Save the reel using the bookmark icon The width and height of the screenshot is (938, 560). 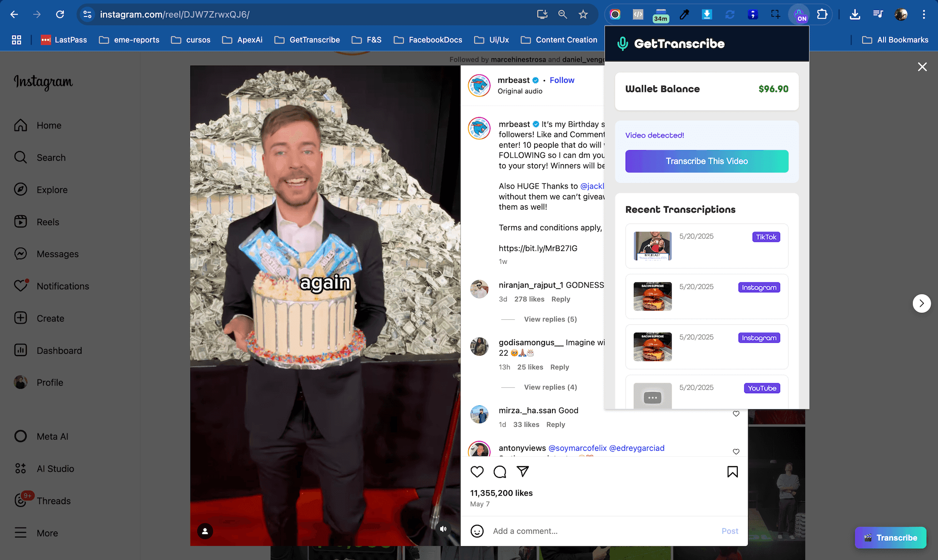(732, 472)
